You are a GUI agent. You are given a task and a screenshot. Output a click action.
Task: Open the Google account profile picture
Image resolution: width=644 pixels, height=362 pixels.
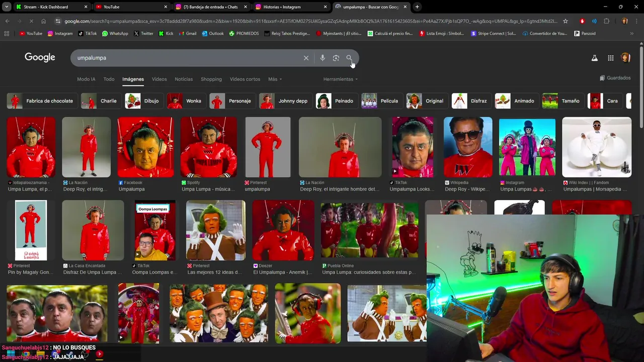[x=625, y=58]
